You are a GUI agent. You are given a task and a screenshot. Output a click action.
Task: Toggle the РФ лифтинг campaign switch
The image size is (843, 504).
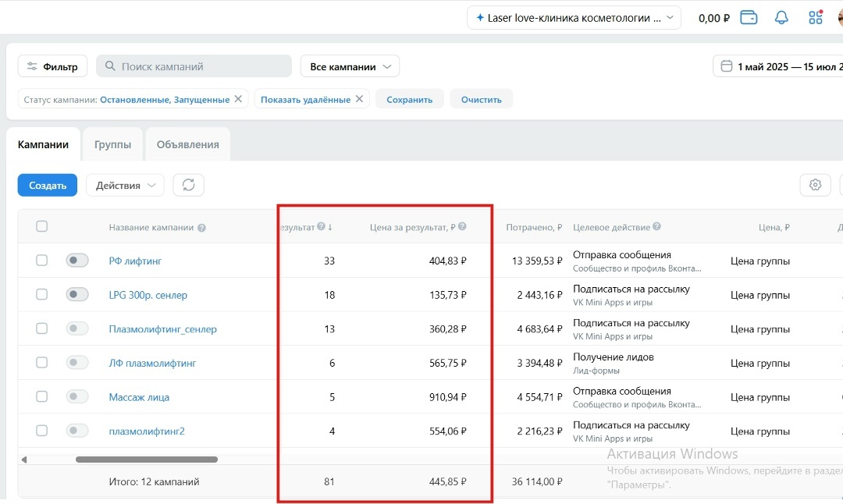pos(76,261)
